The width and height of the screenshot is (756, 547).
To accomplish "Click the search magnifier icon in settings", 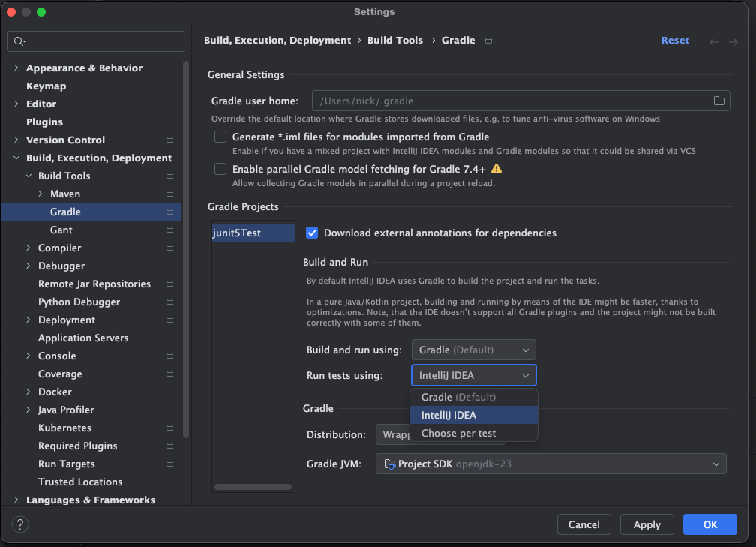I will pos(19,41).
